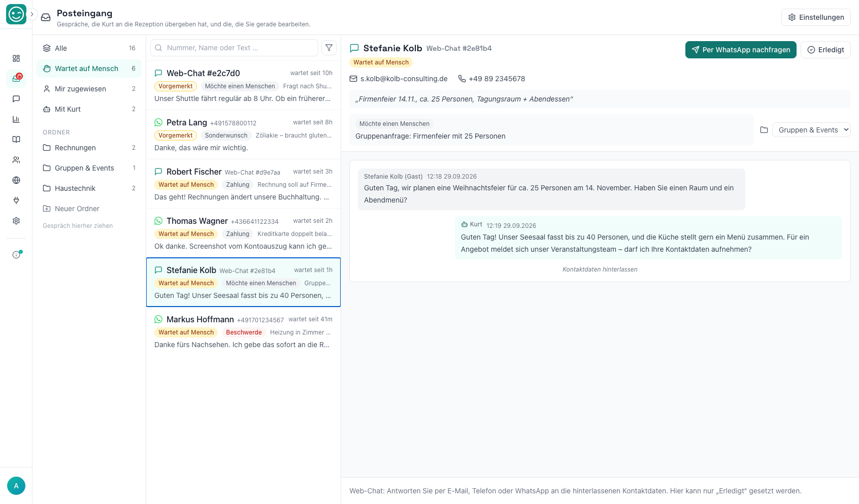Open Robert Fischer's conversation

click(243, 184)
